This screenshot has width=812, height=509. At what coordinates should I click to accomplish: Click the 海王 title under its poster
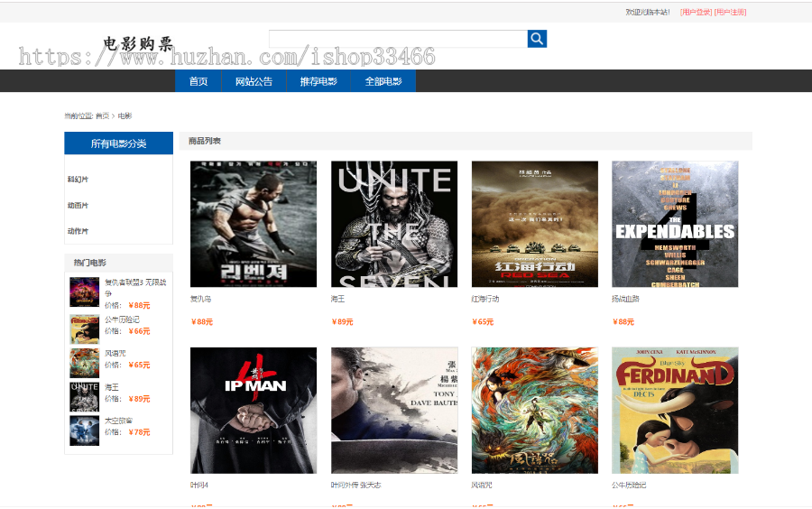pos(337,299)
